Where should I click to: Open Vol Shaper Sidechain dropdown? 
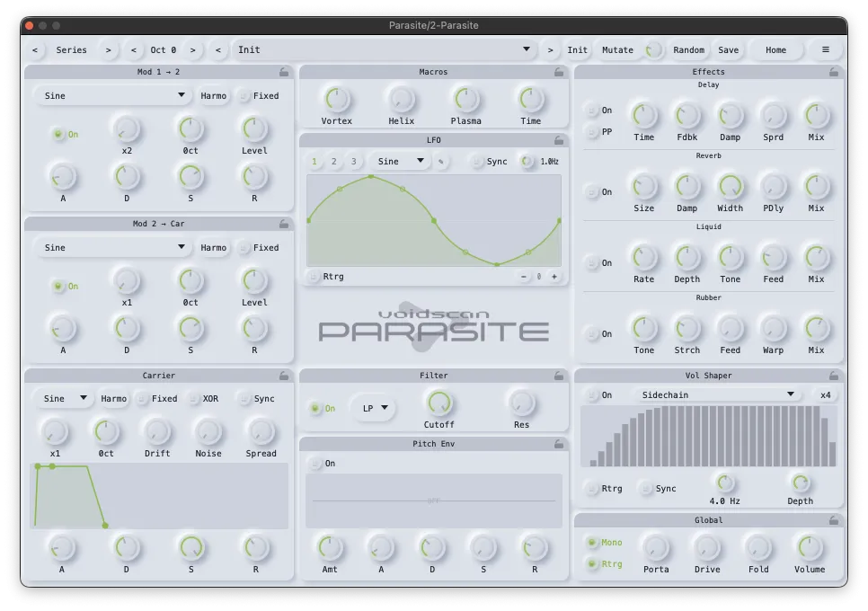(x=717, y=395)
